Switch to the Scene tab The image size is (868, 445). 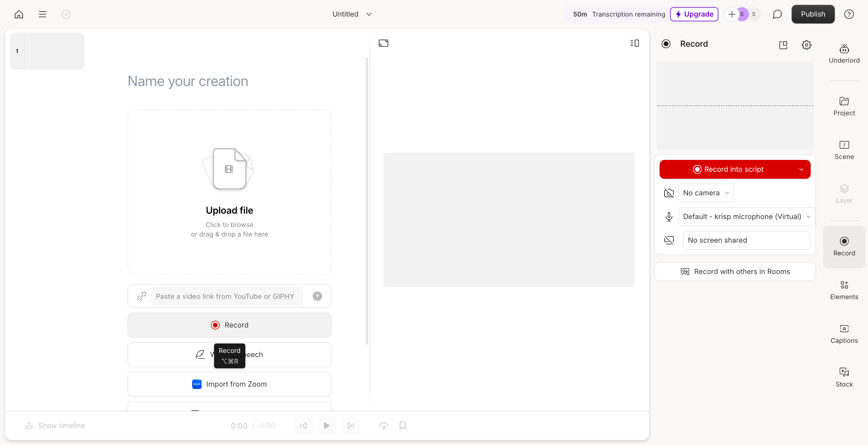844,150
